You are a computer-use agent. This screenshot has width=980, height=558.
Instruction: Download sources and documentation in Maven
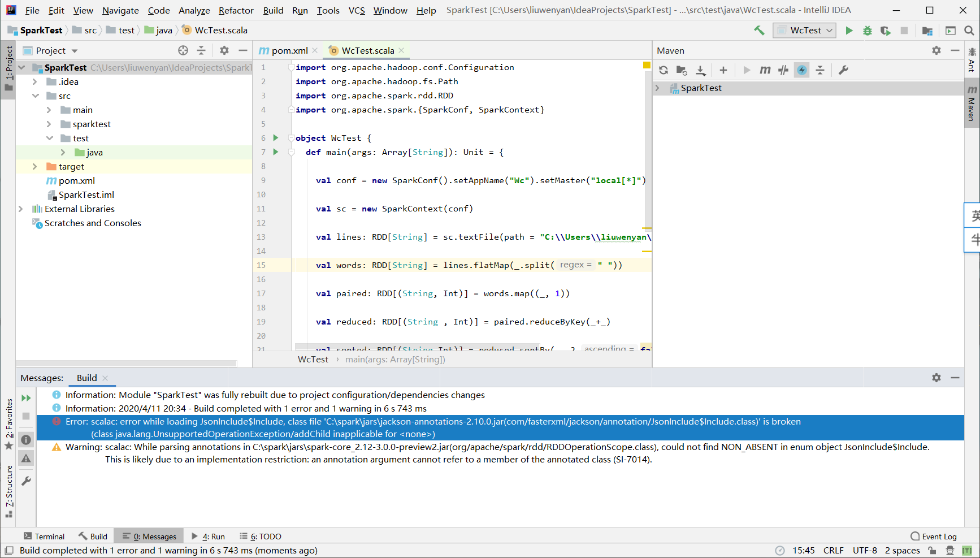701,70
